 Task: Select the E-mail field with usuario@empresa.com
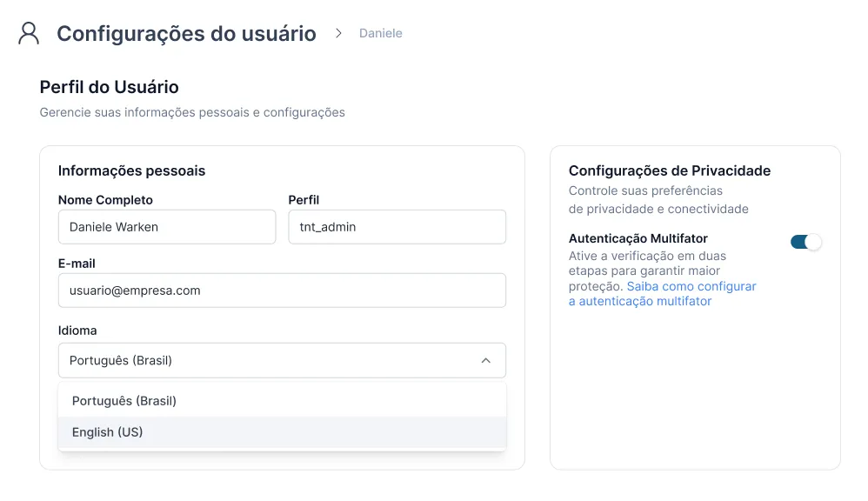(282, 291)
